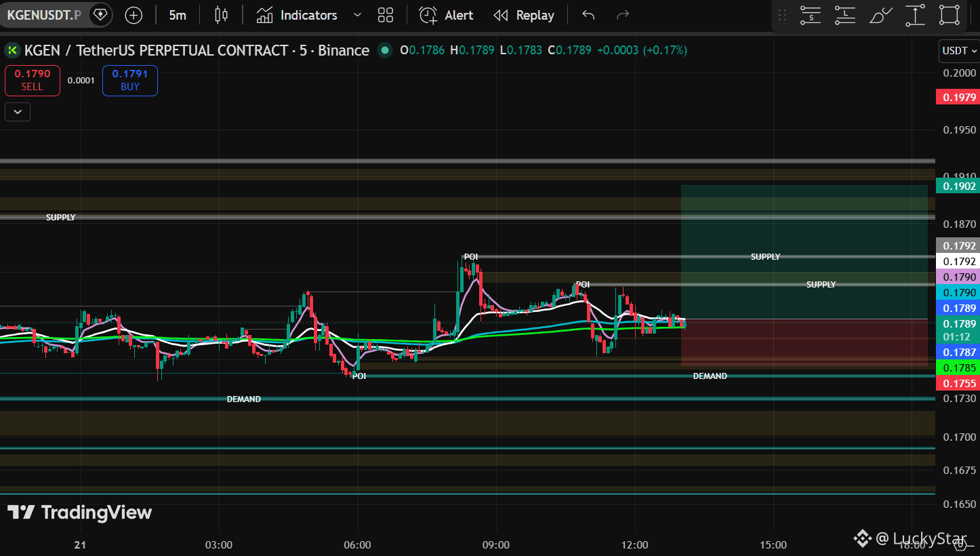980x556 pixels.
Task: Select the DEMAND label near the long position
Action: (x=710, y=376)
